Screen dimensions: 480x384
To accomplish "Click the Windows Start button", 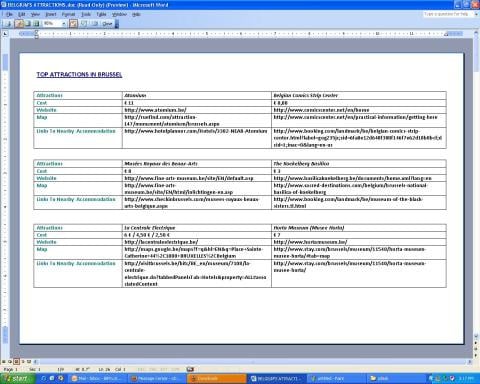I will click(x=17, y=379).
